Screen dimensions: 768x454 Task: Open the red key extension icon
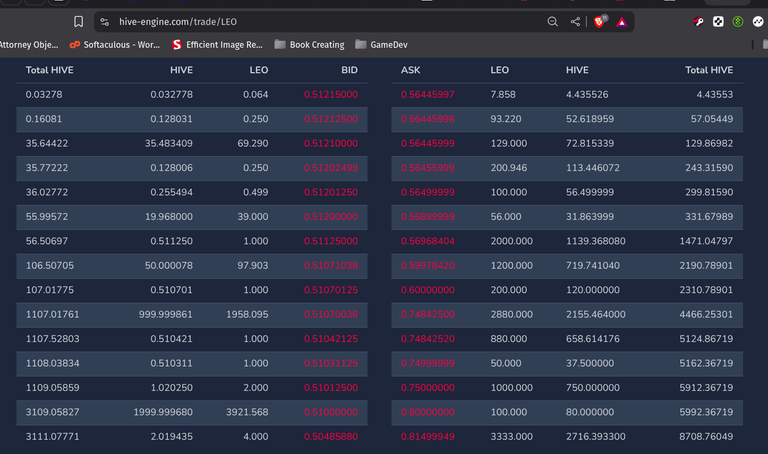[698, 22]
